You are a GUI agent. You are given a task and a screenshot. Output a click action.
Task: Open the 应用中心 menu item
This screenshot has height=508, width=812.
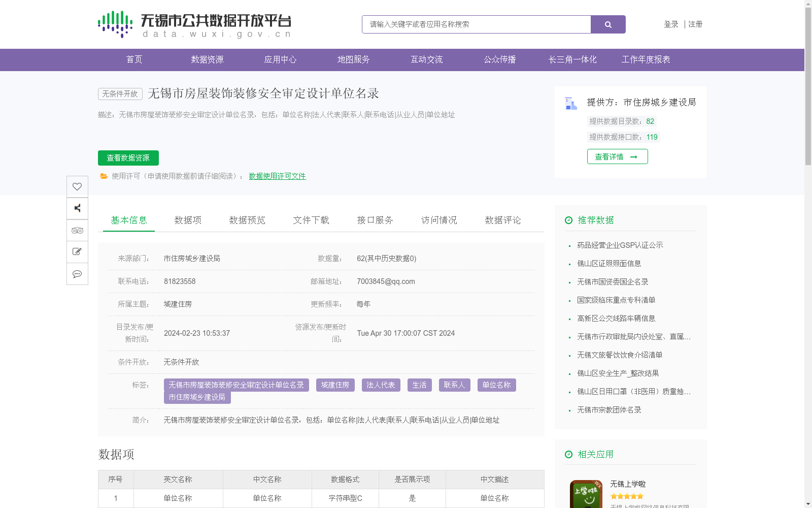point(281,60)
